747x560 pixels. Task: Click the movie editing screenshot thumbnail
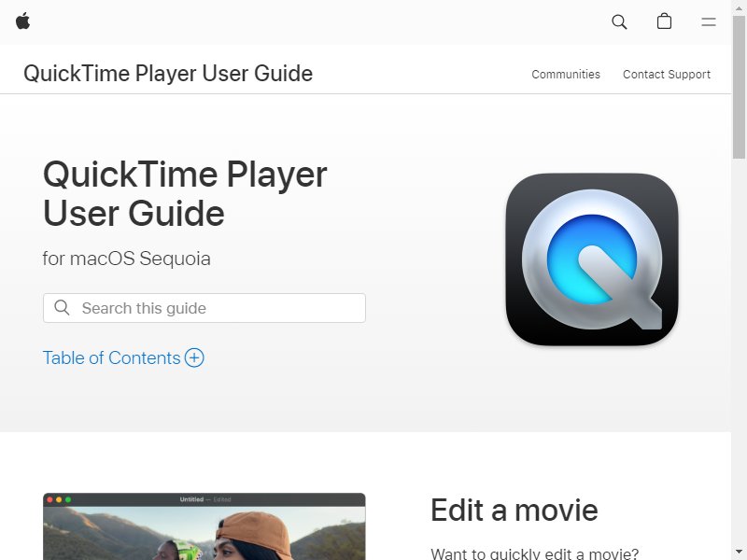[204, 526]
